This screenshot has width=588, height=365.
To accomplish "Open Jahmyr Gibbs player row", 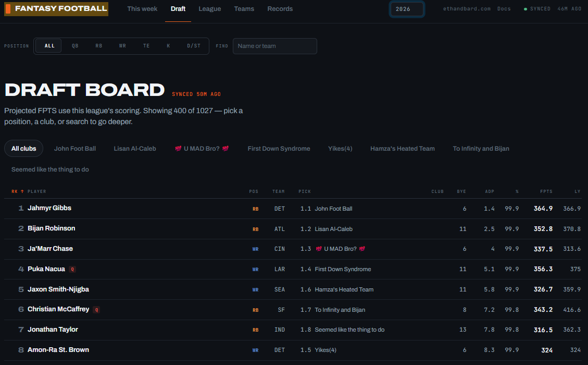I will pyautogui.click(x=293, y=209).
